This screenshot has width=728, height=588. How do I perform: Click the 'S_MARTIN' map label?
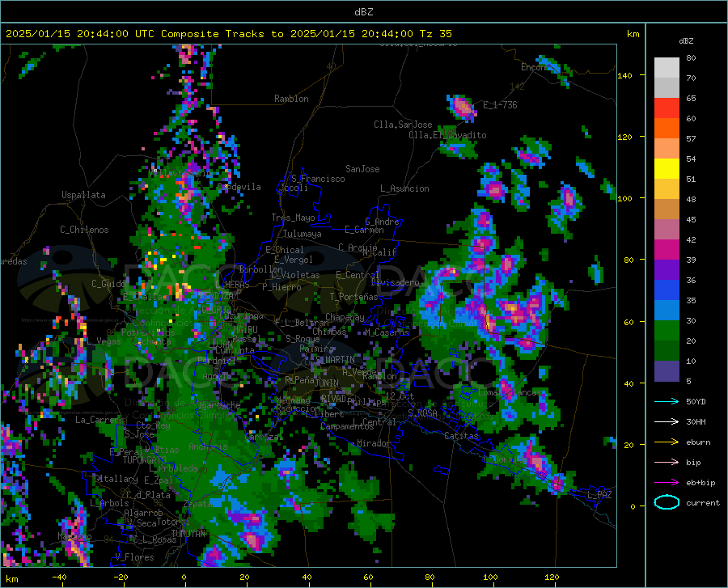click(x=335, y=360)
